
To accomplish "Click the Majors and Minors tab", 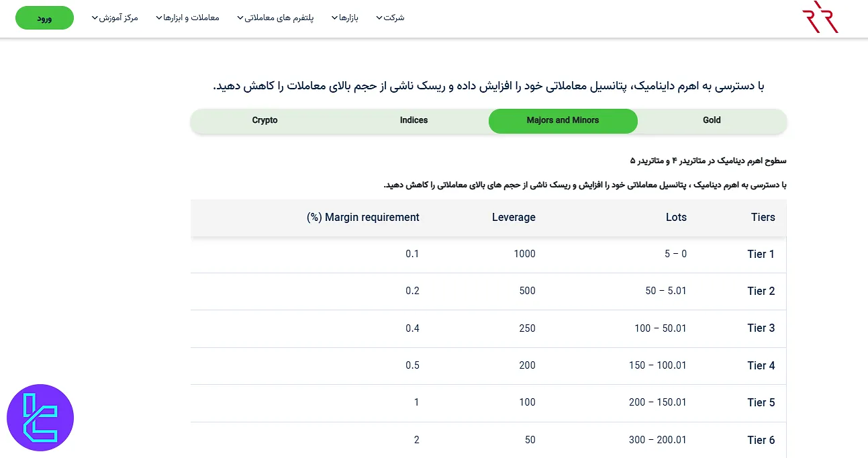I will tap(563, 120).
